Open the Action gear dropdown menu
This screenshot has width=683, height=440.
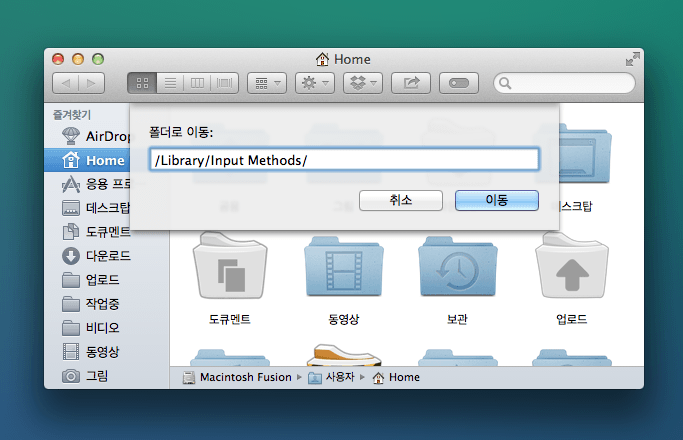(x=314, y=83)
